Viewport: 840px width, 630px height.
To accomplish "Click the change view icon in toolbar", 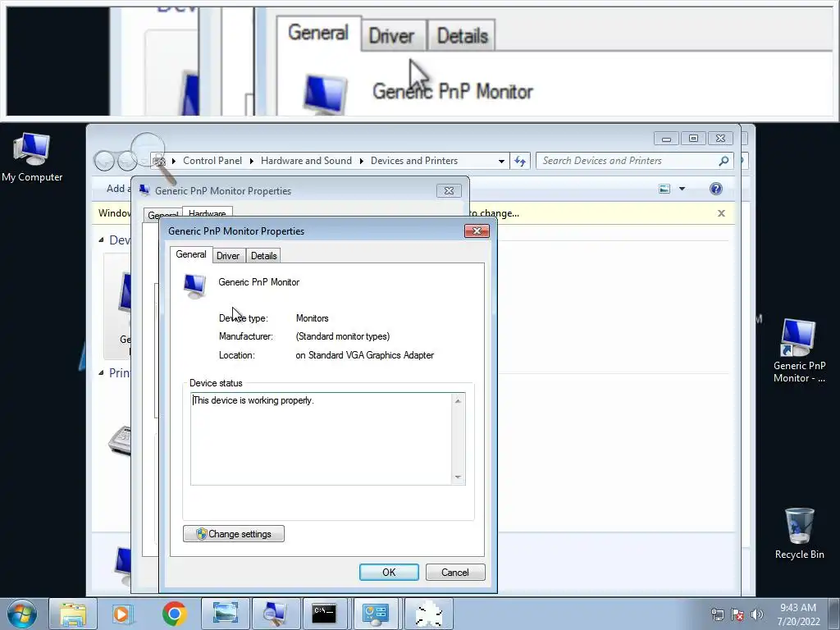I will point(664,189).
